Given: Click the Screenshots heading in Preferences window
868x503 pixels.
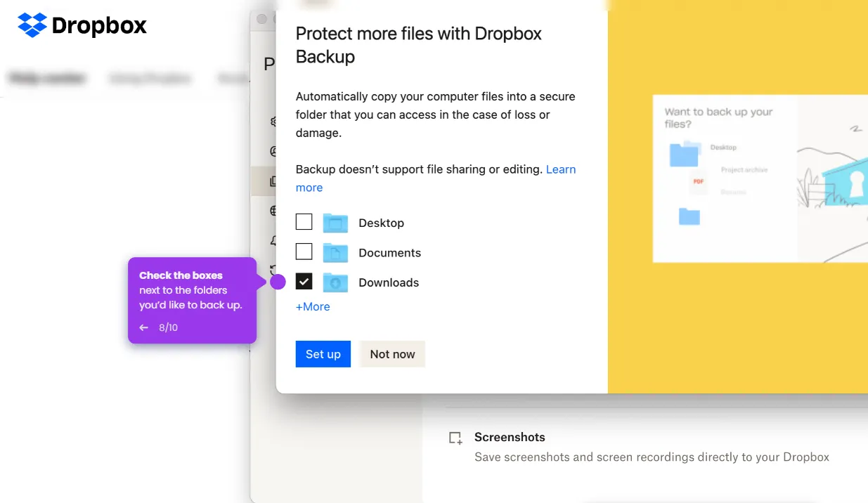Looking at the screenshot, I should (x=510, y=437).
